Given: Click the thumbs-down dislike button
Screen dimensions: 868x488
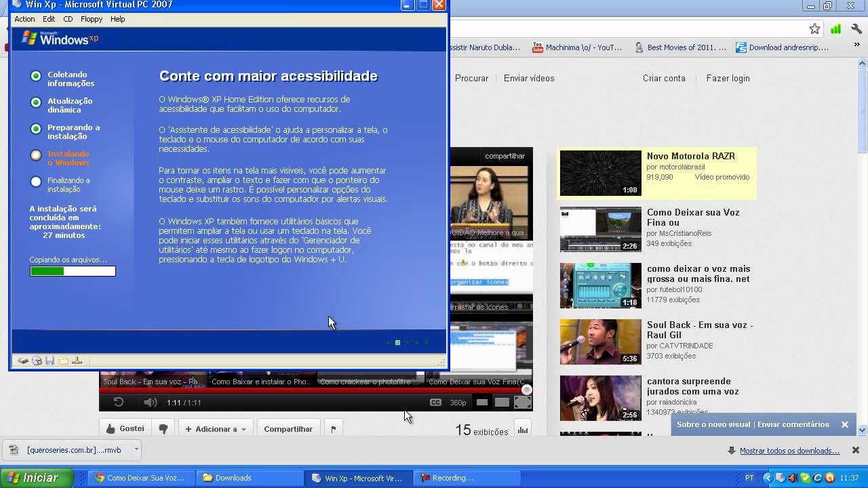Looking at the screenshot, I should (x=163, y=429).
